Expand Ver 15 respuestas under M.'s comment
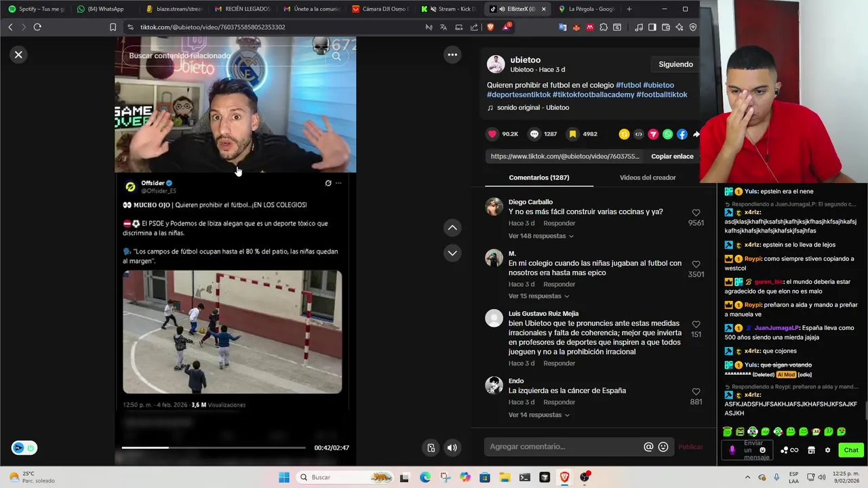 pos(538,296)
